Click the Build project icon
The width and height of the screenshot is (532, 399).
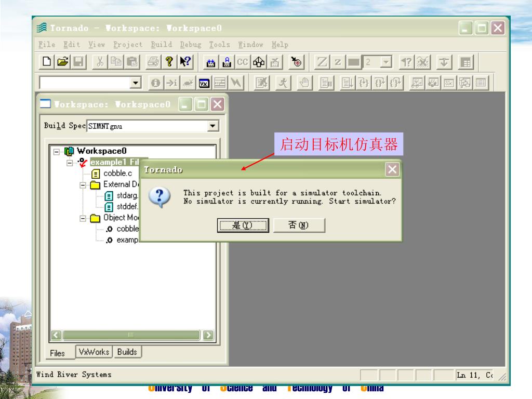211,62
